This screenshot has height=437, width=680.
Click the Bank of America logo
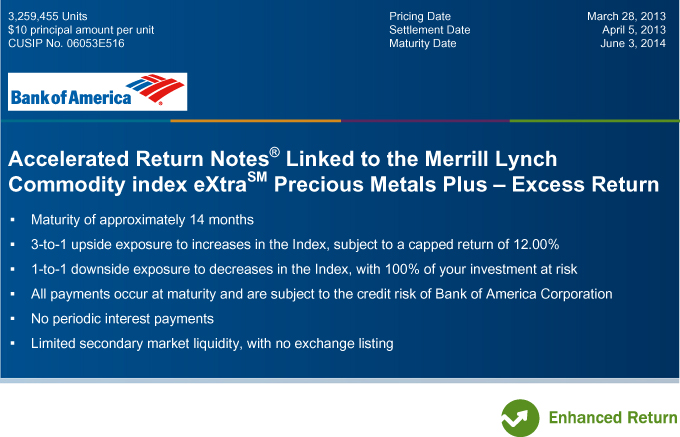[x=98, y=91]
